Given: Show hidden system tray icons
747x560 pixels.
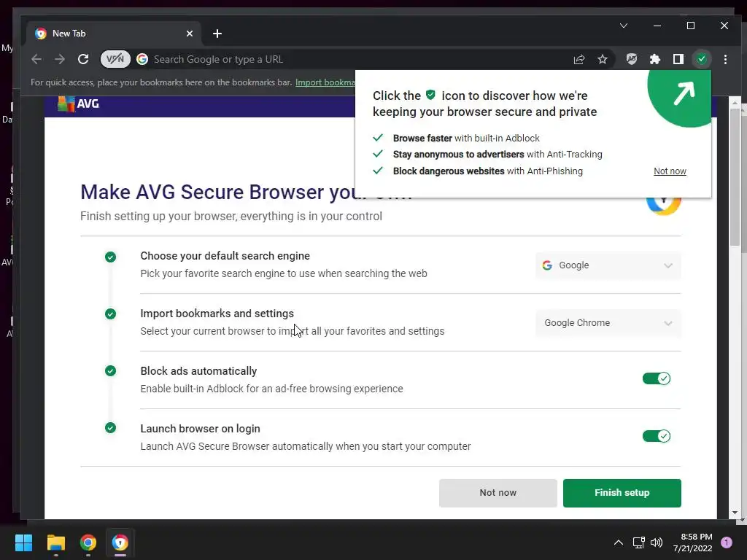Looking at the screenshot, I should tap(619, 542).
